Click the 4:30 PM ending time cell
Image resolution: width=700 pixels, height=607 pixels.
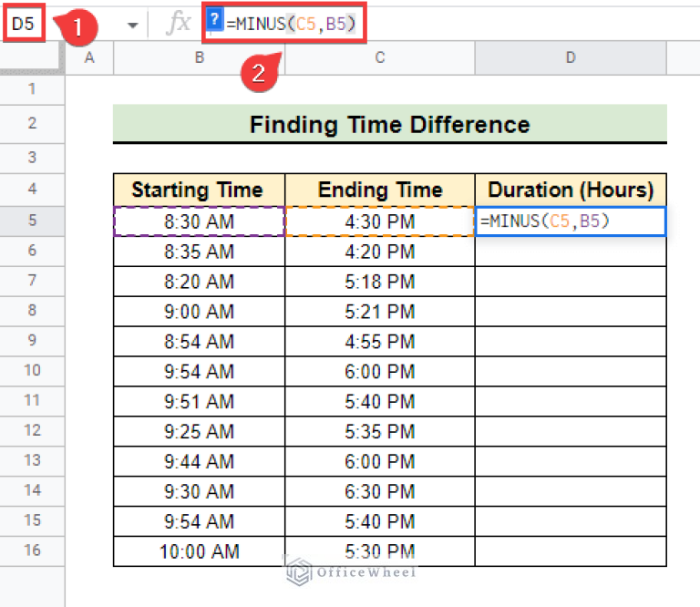(379, 221)
